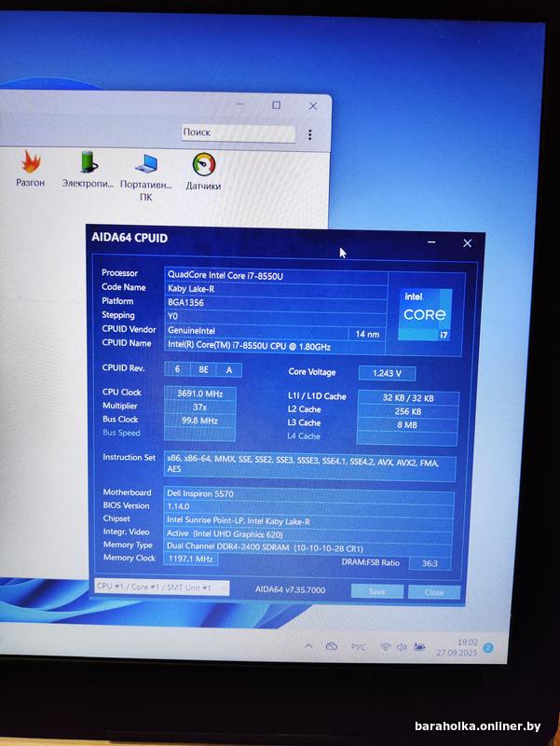Image resolution: width=560 pixels, height=746 pixels.
Task: Click the AIDA64 v7.35.7000 version text
Action: pyautogui.click(x=290, y=590)
